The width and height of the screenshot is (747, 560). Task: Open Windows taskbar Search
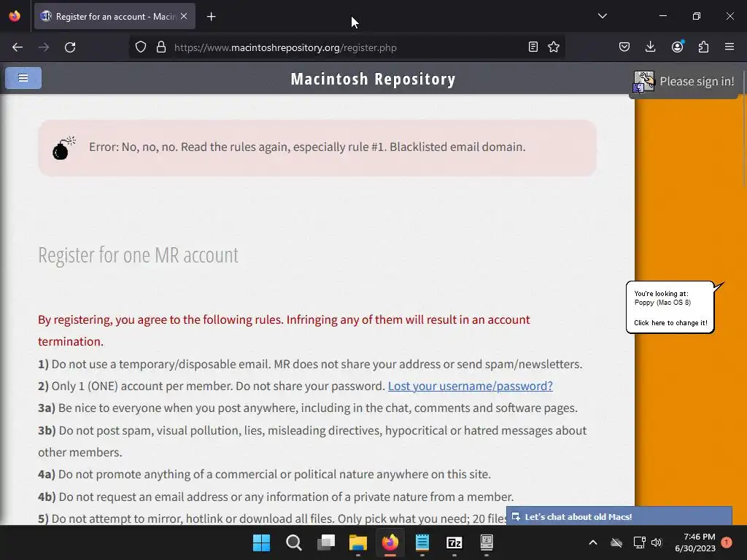(x=293, y=542)
